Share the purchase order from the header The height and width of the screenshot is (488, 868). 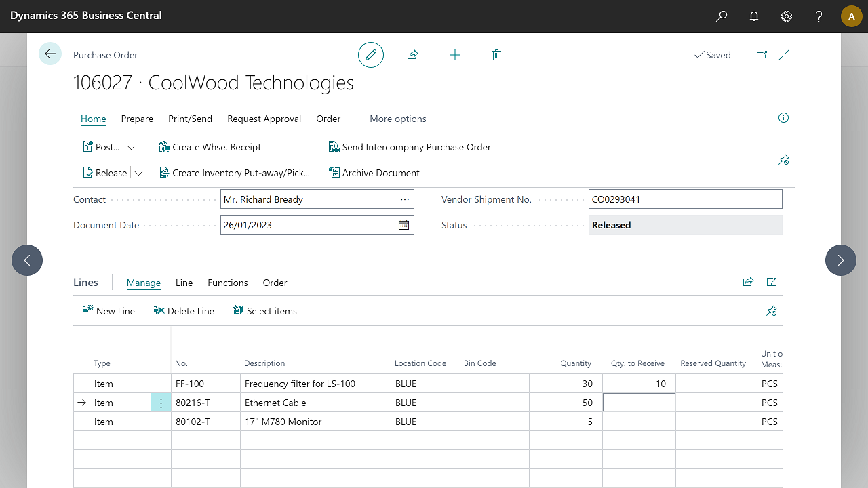412,55
